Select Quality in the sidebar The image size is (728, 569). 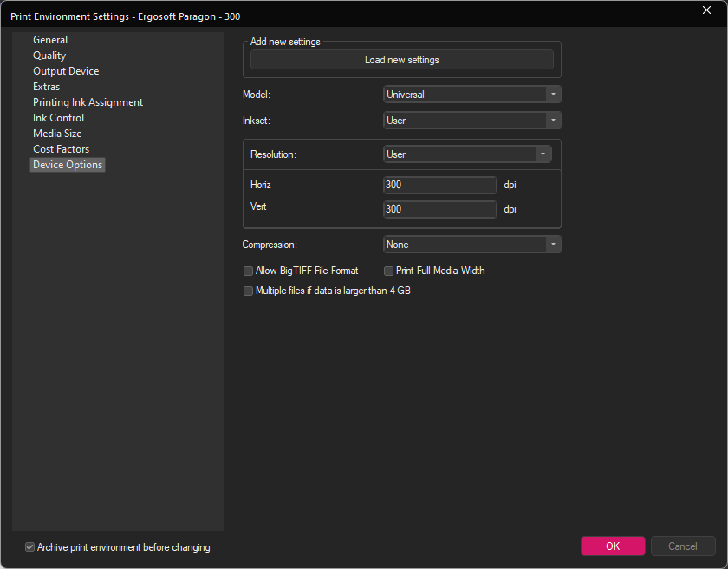49,56
